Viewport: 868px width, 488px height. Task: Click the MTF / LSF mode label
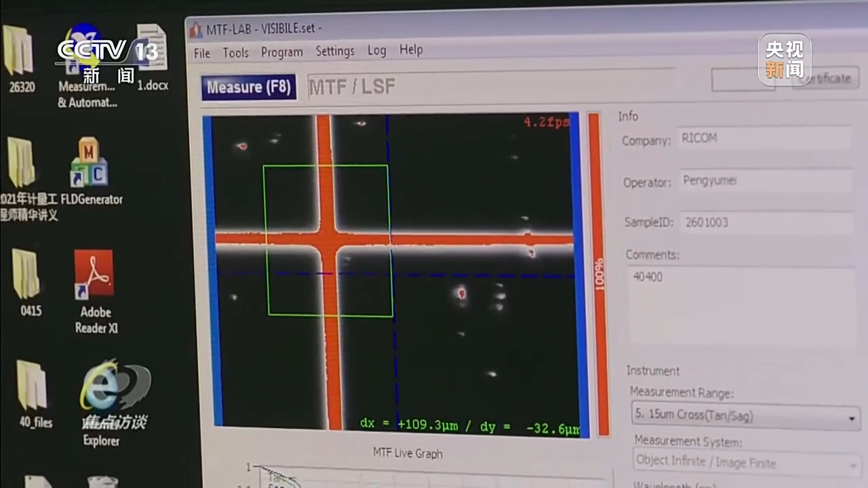pyautogui.click(x=352, y=87)
